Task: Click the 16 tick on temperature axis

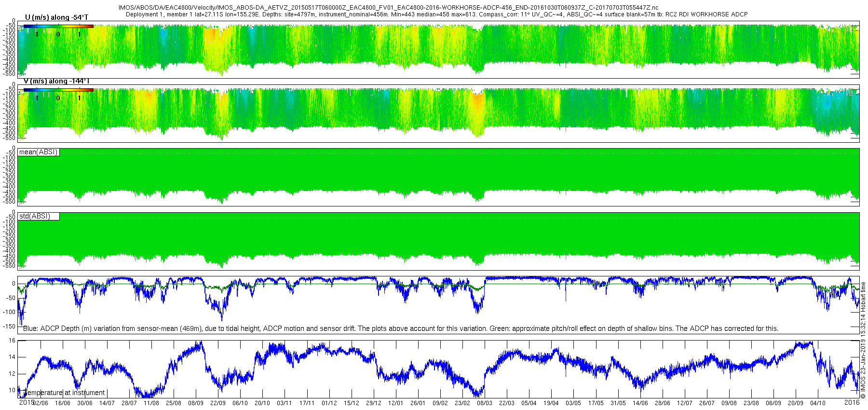Action: (12, 341)
